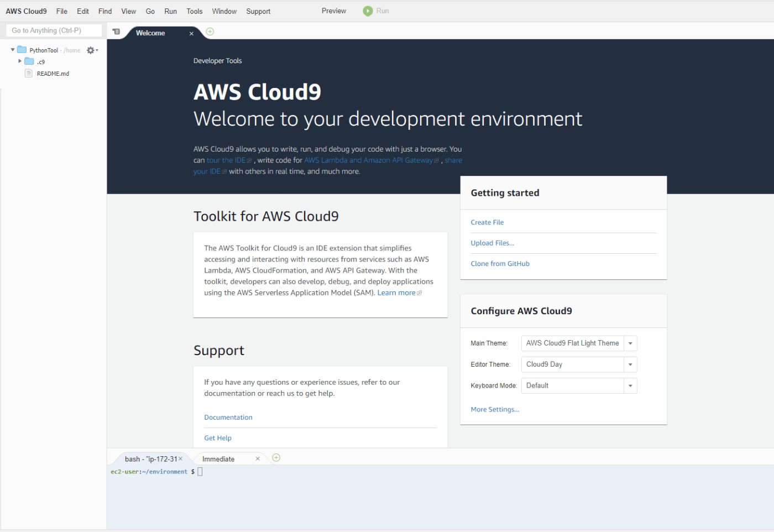Image resolution: width=774 pixels, height=532 pixels.
Task: Click the Developer Tools label
Action: [217, 61]
